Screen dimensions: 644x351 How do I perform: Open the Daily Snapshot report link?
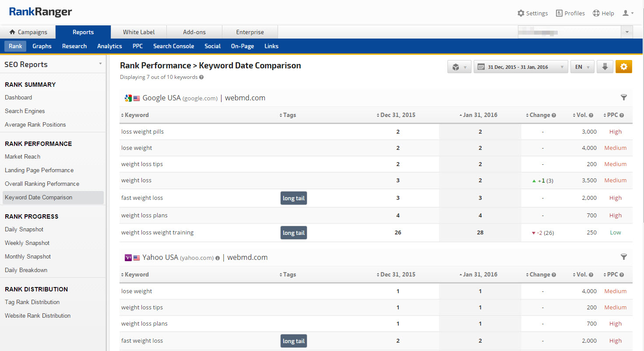pos(24,229)
